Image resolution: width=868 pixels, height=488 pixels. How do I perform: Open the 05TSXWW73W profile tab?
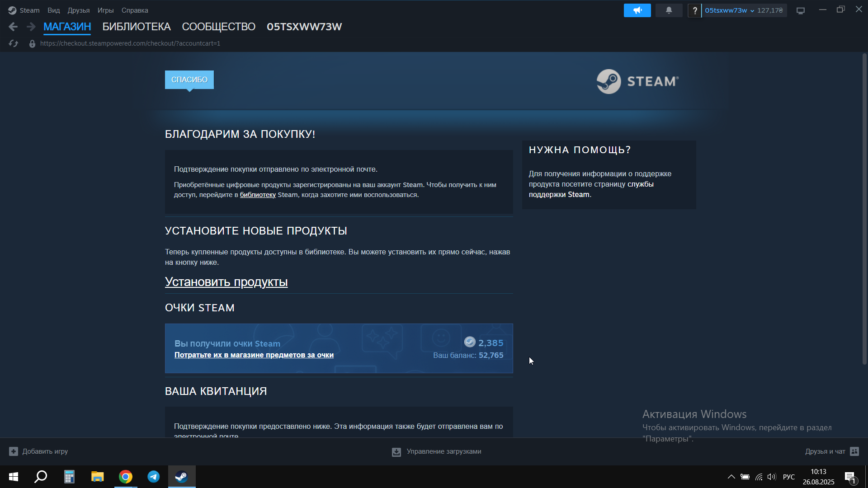(x=304, y=27)
